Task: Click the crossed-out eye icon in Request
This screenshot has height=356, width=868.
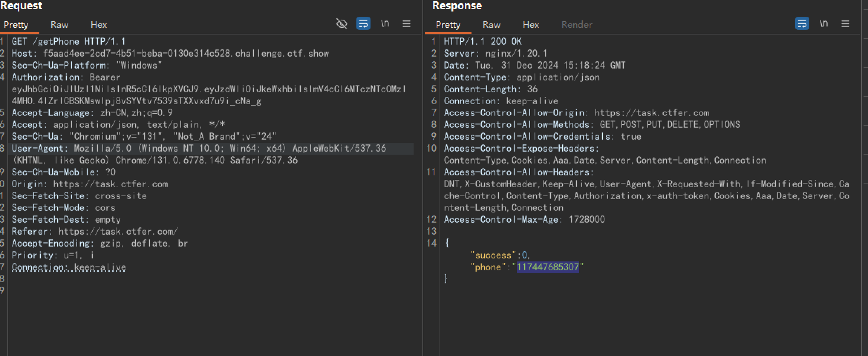Action: [x=342, y=24]
